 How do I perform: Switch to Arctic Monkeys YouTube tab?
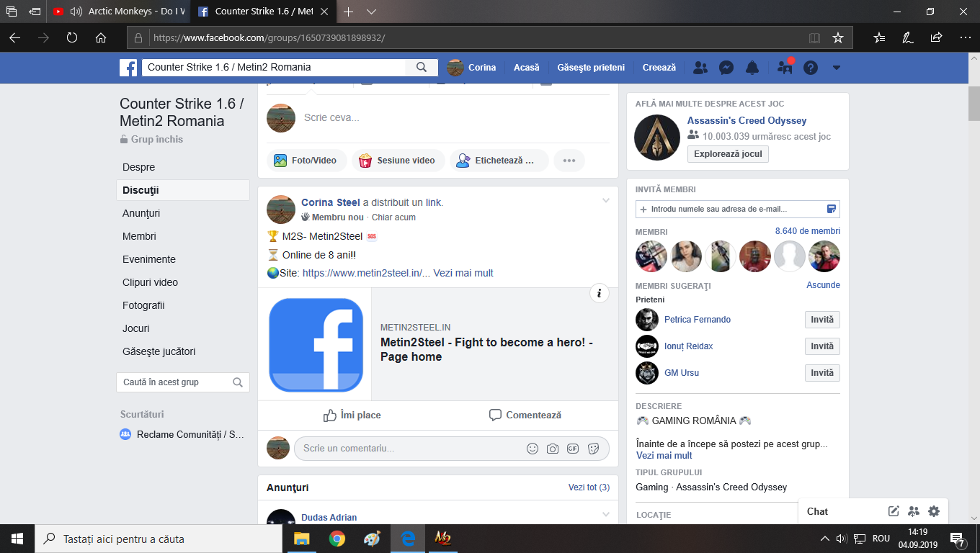tap(117, 12)
